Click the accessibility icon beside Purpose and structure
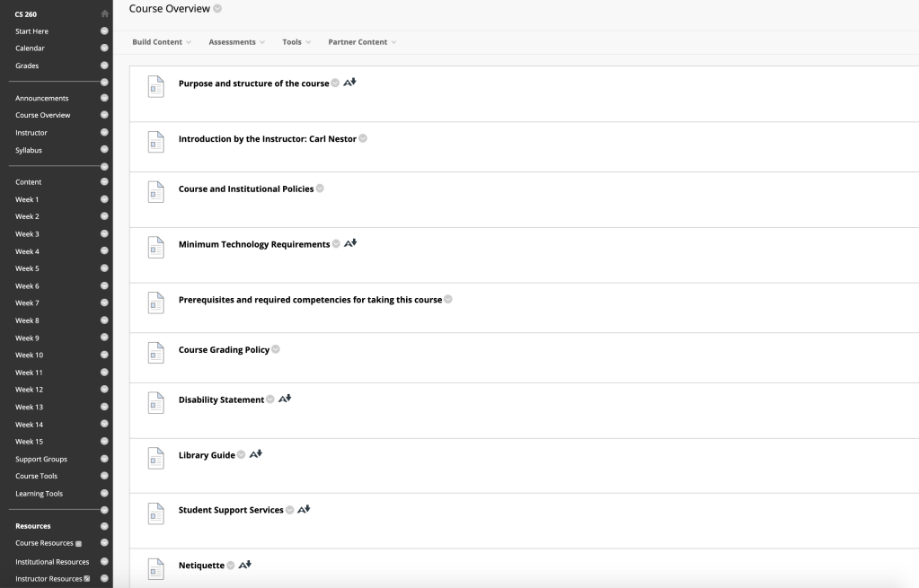 tap(350, 83)
